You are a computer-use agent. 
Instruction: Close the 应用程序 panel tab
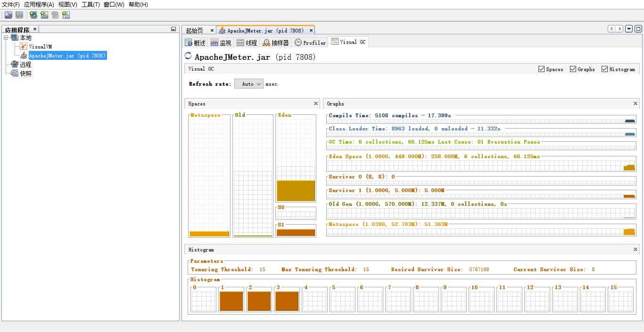[x=34, y=29]
